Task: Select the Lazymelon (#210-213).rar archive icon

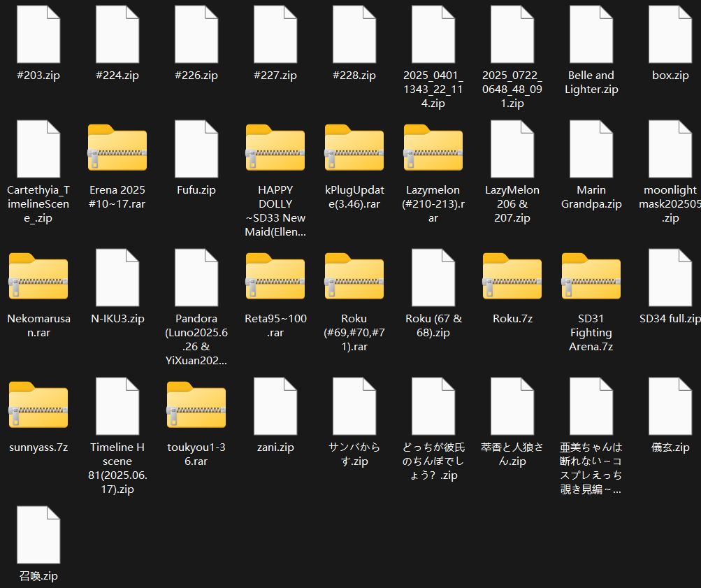Action: (433, 150)
